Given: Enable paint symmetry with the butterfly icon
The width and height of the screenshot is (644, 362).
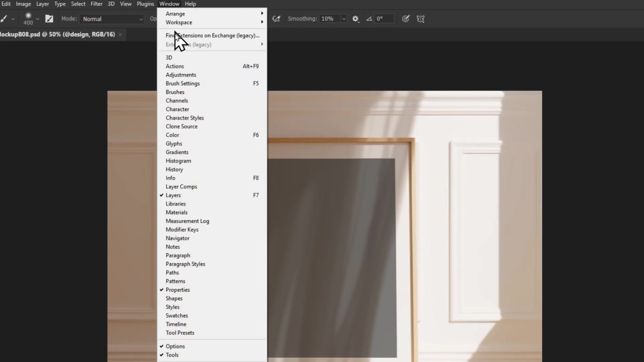Looking at the screenshot, I should [421, 19].
